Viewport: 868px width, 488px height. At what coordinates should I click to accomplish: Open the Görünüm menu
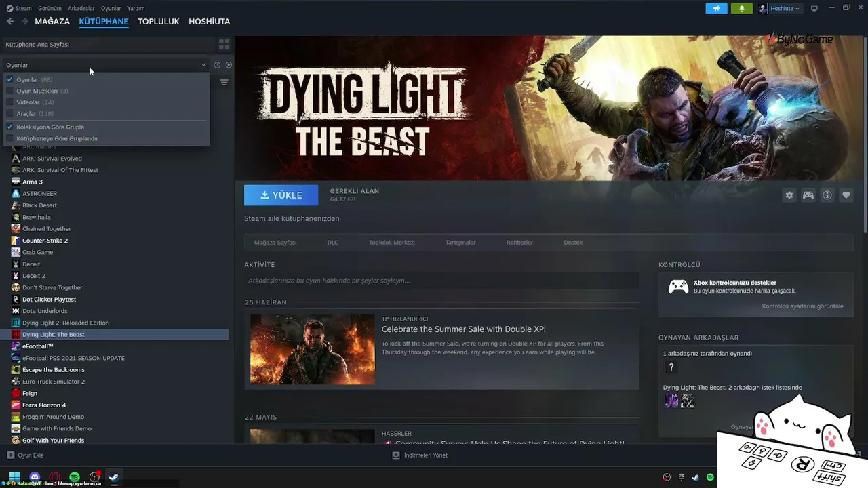click(x=50, y=8)
